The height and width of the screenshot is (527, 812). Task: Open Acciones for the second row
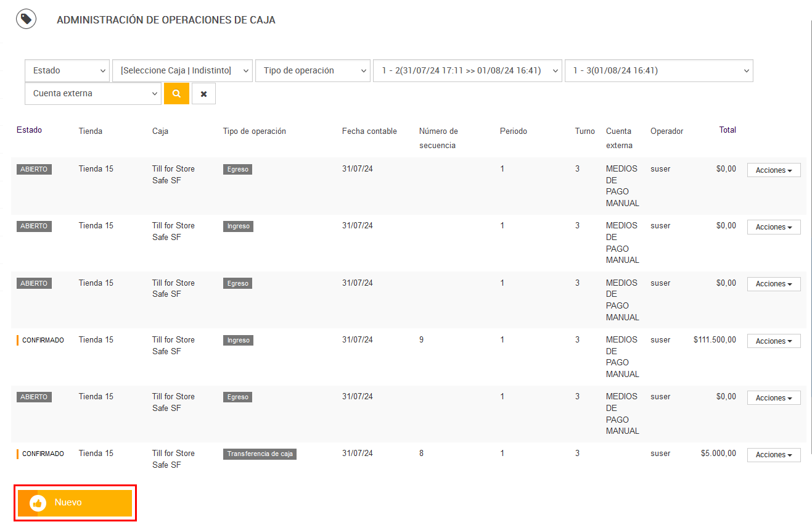774,227
